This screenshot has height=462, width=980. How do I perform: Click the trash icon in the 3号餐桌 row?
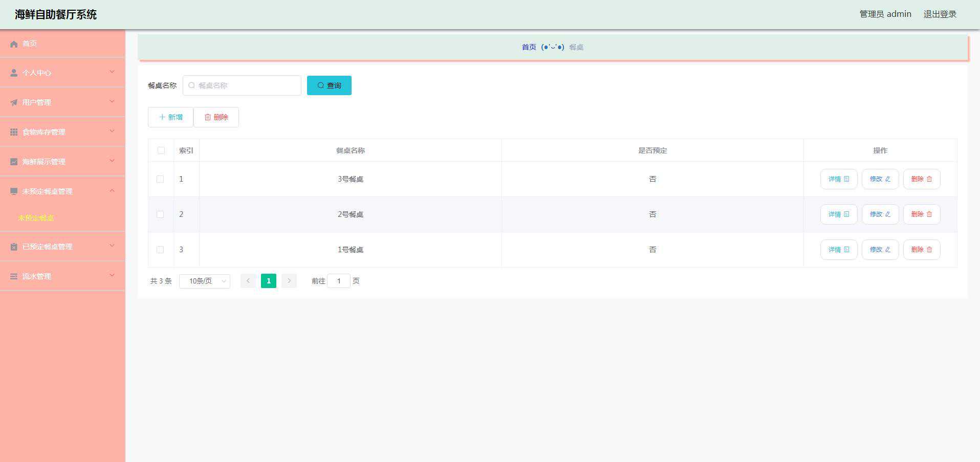(929, 179)
